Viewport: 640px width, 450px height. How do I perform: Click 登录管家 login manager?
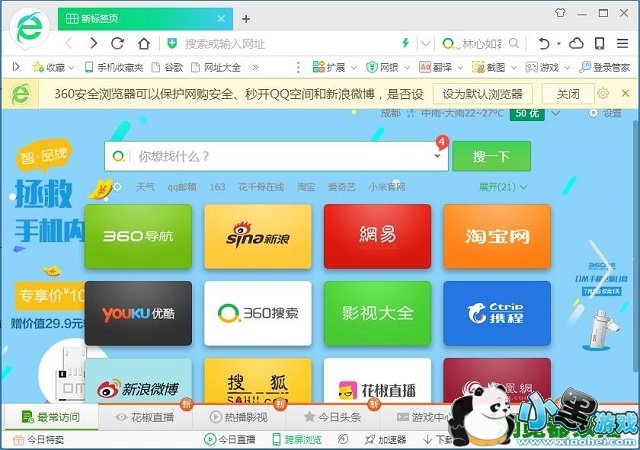[x=604, y=67]
